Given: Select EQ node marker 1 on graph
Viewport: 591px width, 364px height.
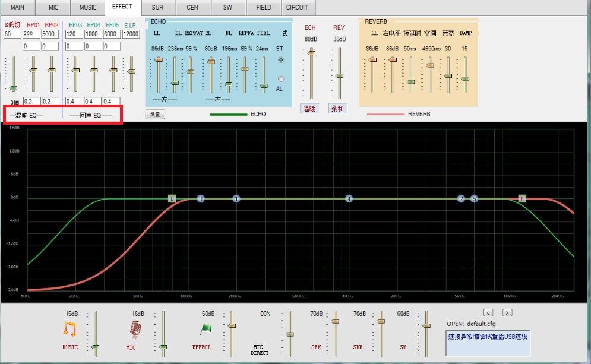Looking at the screenshot, I should (236, 198).
